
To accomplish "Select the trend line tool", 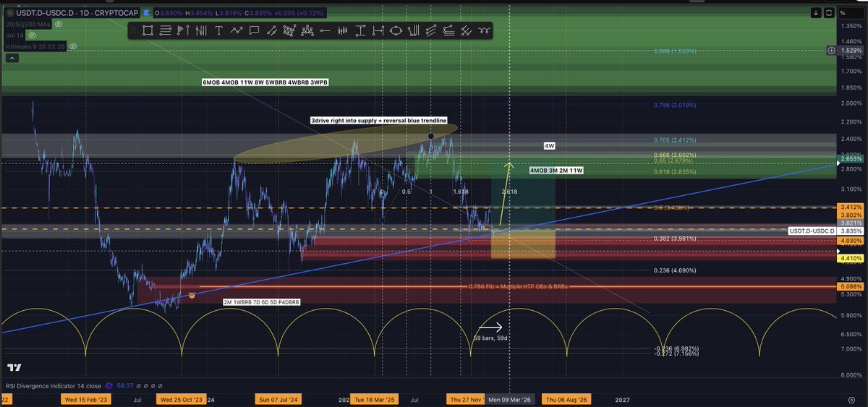I will pos(272,30).
